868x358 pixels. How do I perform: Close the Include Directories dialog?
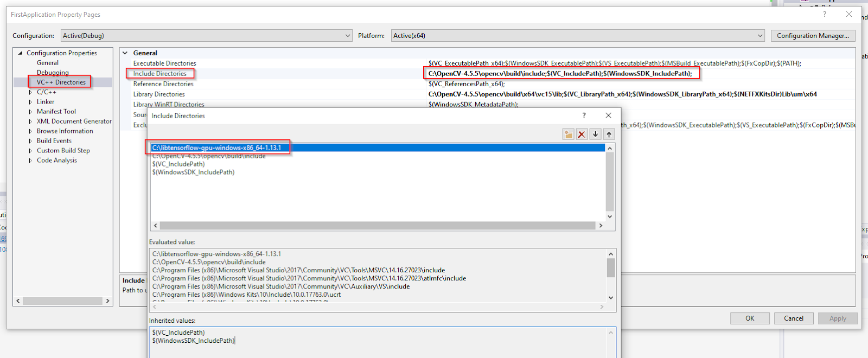click(608, 116)
